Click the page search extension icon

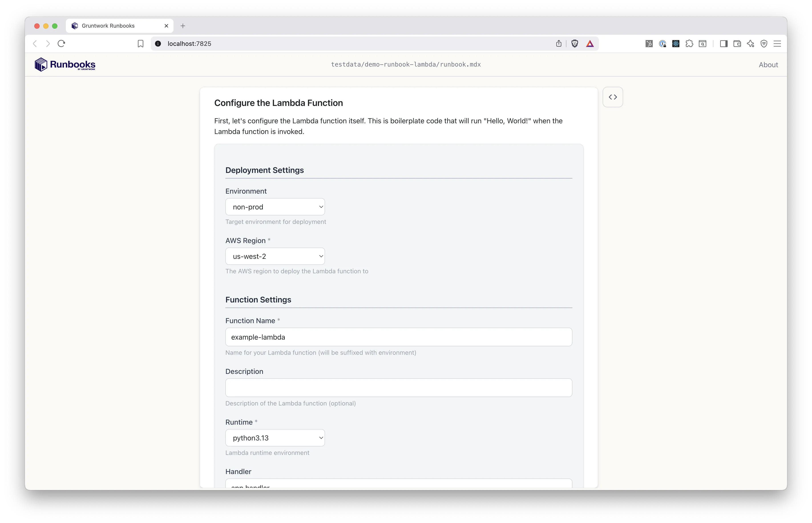click(703, 43)
